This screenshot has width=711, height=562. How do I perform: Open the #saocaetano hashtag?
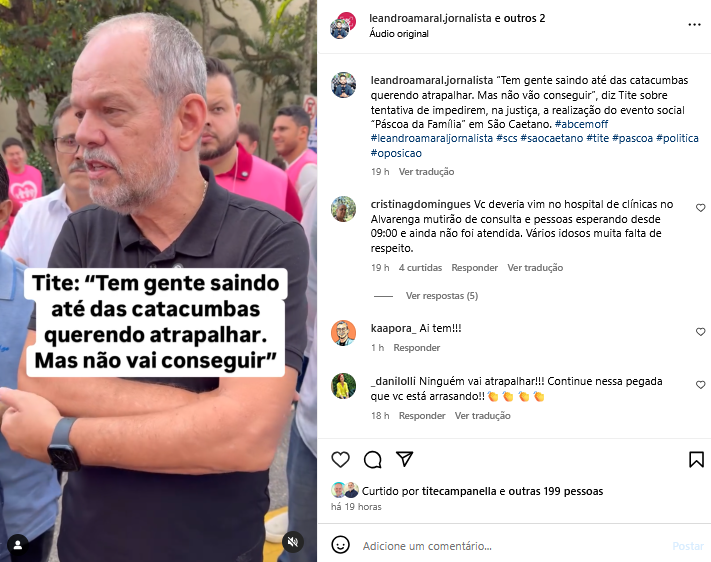point(551,138)
